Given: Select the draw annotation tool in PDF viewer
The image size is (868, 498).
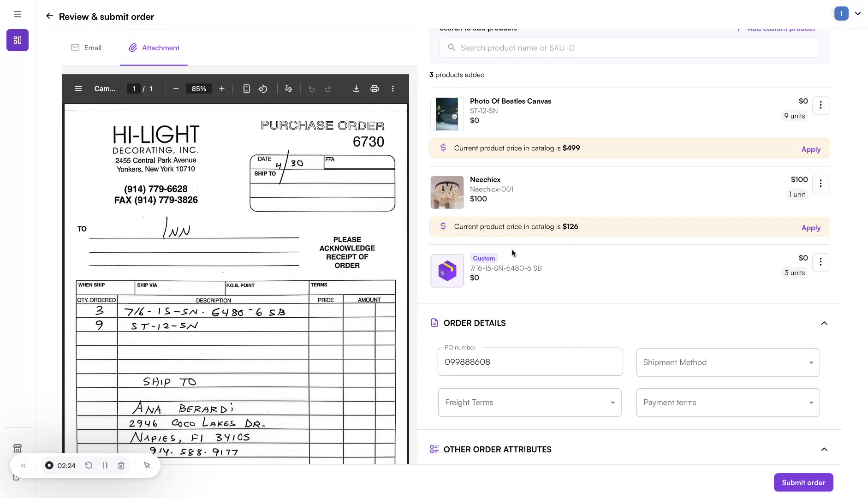Looking at the screenshot, I should click(x=288, y=89).
